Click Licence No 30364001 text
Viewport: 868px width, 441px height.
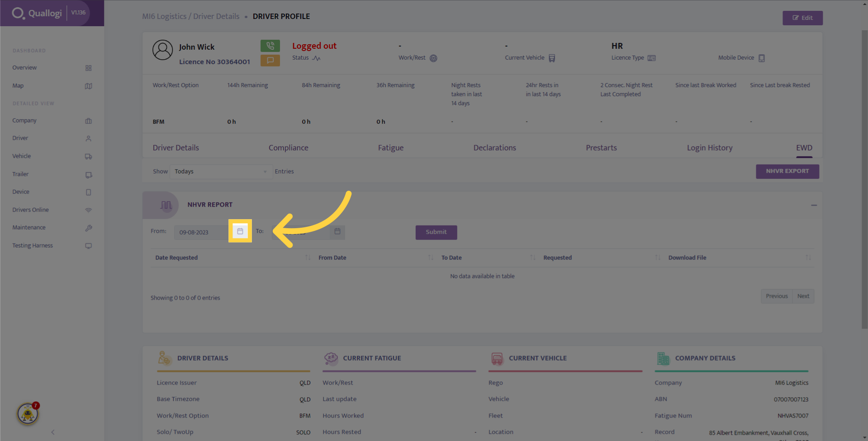click(214, 62)
